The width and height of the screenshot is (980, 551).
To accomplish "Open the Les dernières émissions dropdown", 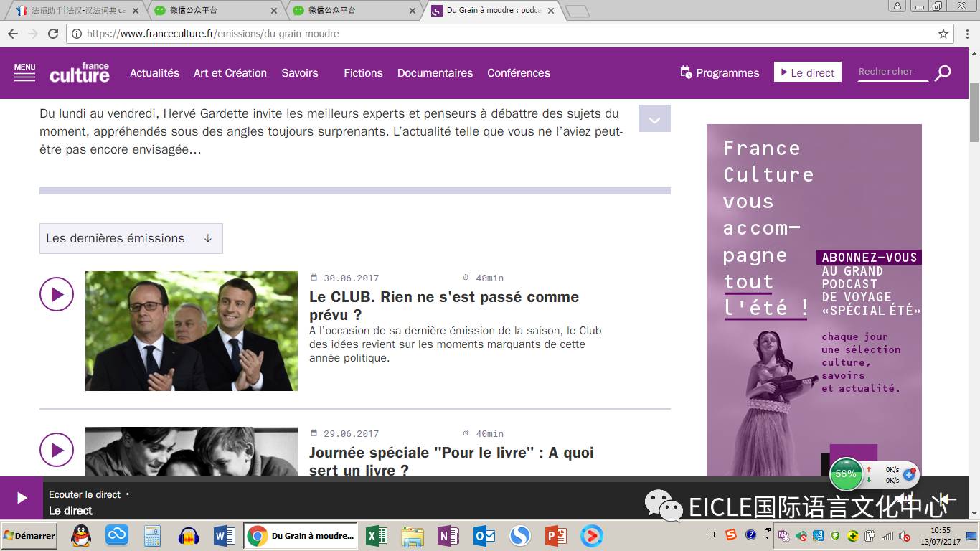I will pyautogui.click(x=131, y=238).
